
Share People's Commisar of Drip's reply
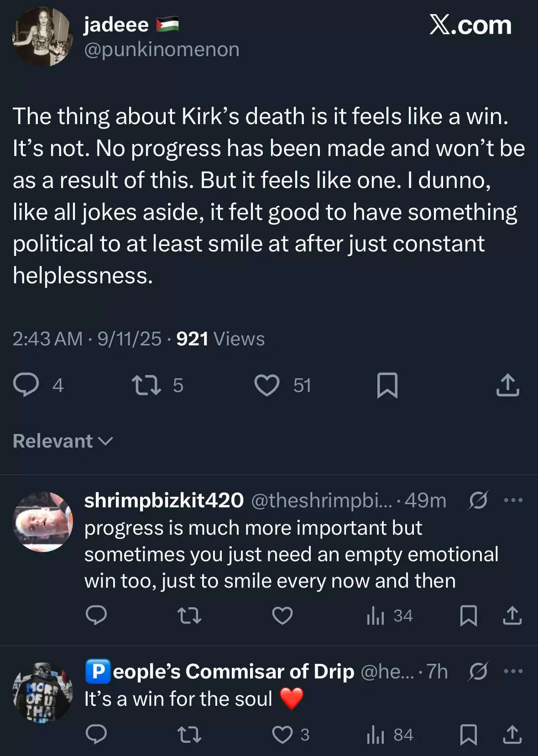click(512, 735)
